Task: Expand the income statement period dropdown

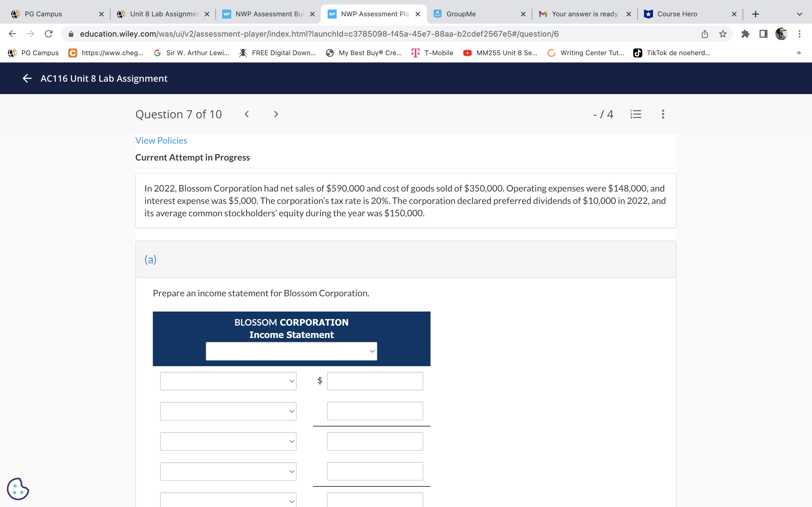Action: point(291,351)
